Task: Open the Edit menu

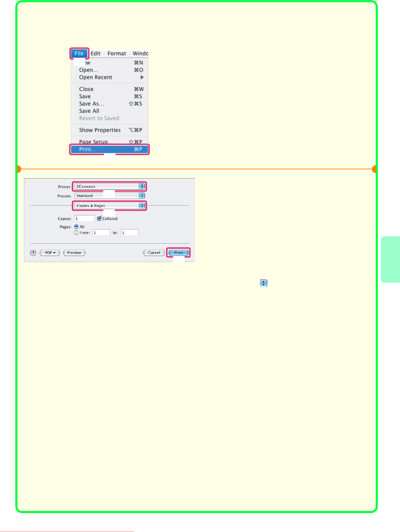Action: pos(95,53)
